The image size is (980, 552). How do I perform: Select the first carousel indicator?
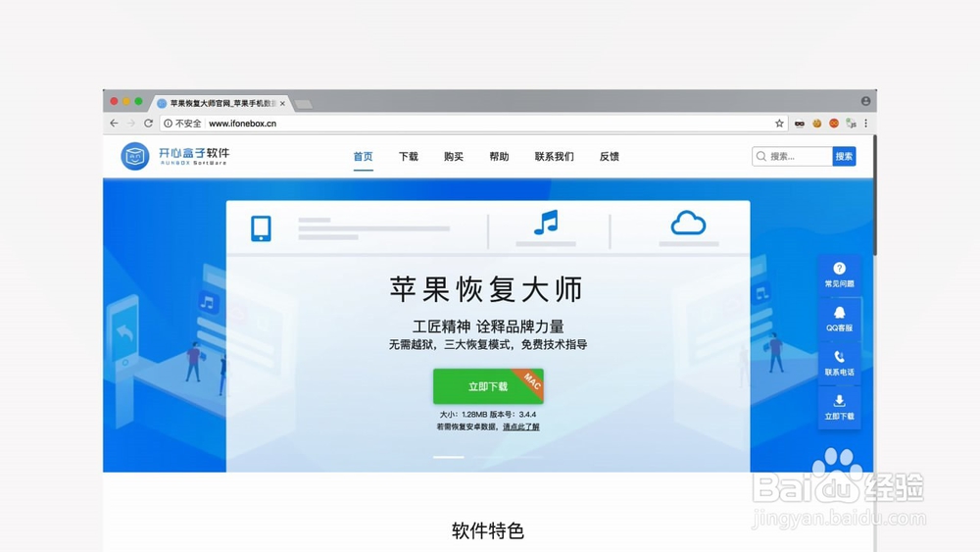(x=449, y=457)
